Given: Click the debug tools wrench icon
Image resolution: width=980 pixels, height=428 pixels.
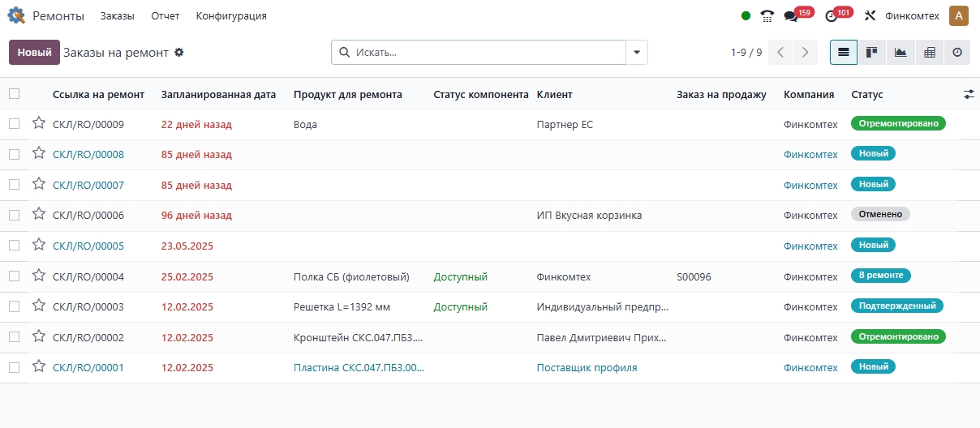Looking at the screenshot, I should coord(870,15).
